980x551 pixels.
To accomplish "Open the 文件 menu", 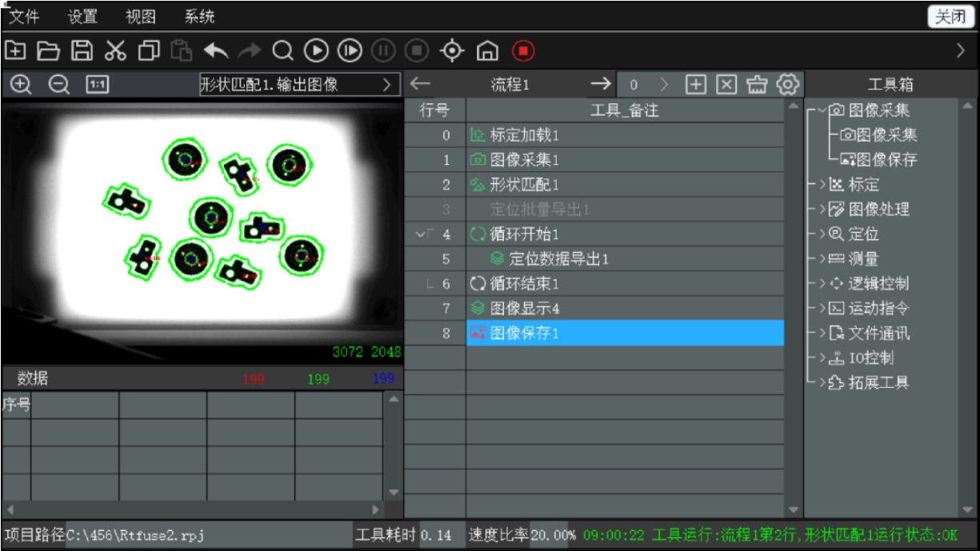I will (24, 16).
